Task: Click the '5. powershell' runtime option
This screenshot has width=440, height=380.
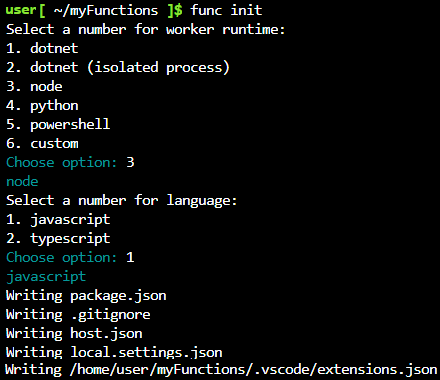Action: pyautogui.click(x=58, y=125)
